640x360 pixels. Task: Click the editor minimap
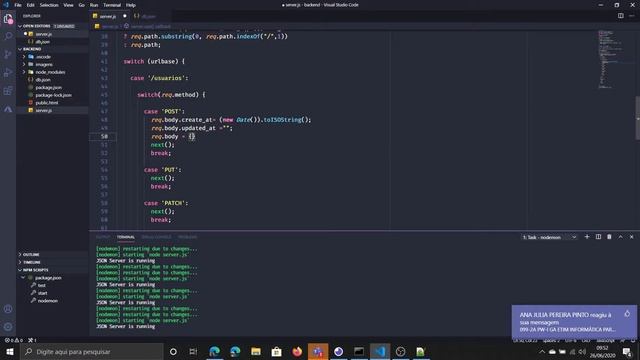[x=616, y=59]
